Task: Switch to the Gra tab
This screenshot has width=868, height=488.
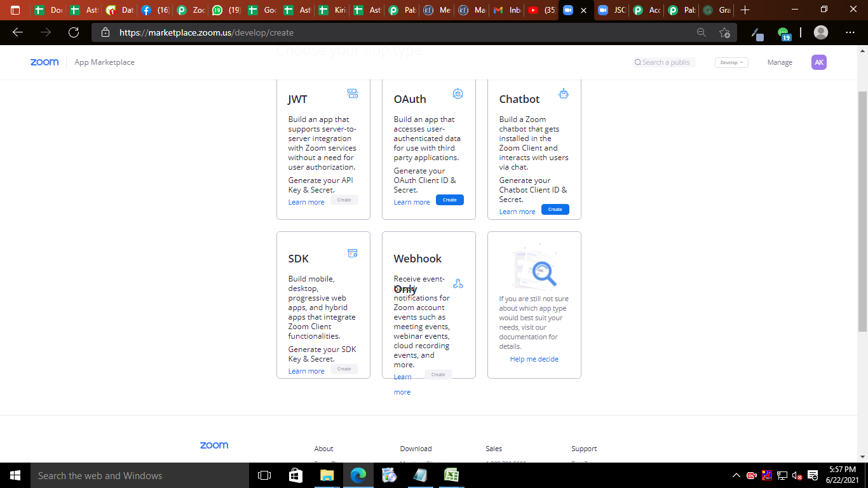Action: pyautogui.click(x=717, y=10)
